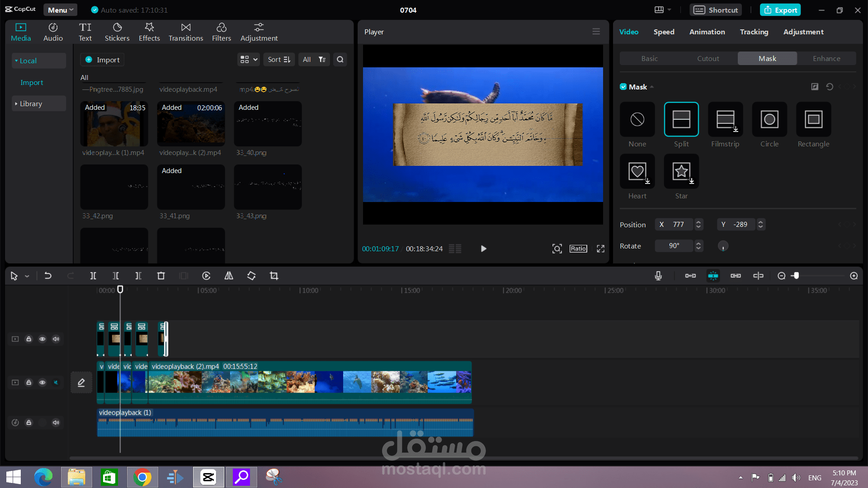The image size is (868, 488).
Task: Open the media view mode dropdown
Action: (249, 59)
